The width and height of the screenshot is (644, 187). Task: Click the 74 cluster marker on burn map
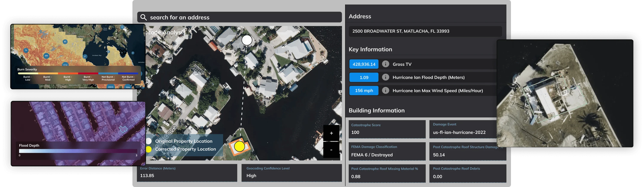26,50
